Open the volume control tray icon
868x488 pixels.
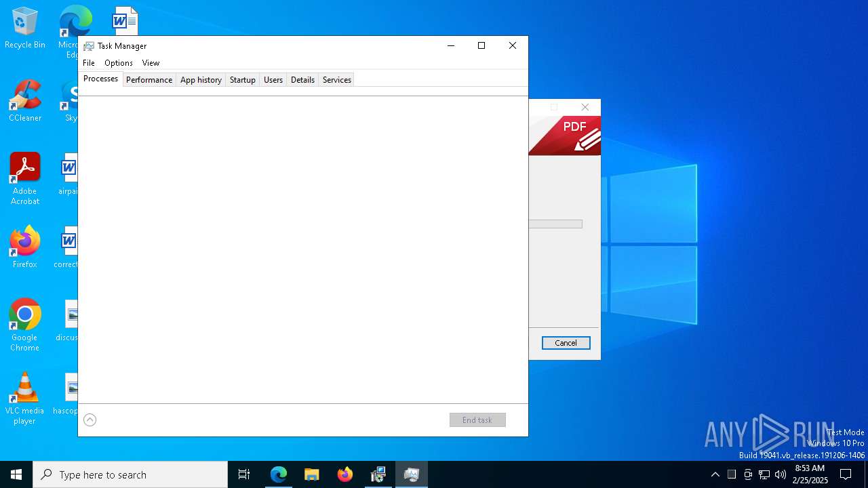[781, 474]
